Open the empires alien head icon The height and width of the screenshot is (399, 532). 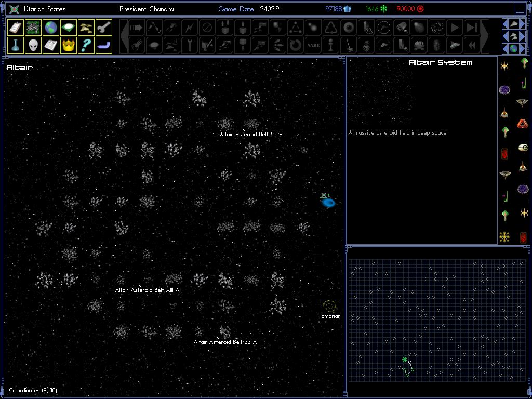pos(33,45)
